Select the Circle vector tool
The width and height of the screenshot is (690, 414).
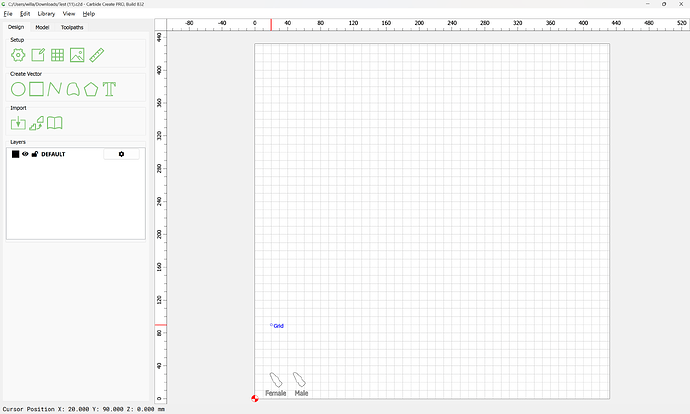(18, 89)
